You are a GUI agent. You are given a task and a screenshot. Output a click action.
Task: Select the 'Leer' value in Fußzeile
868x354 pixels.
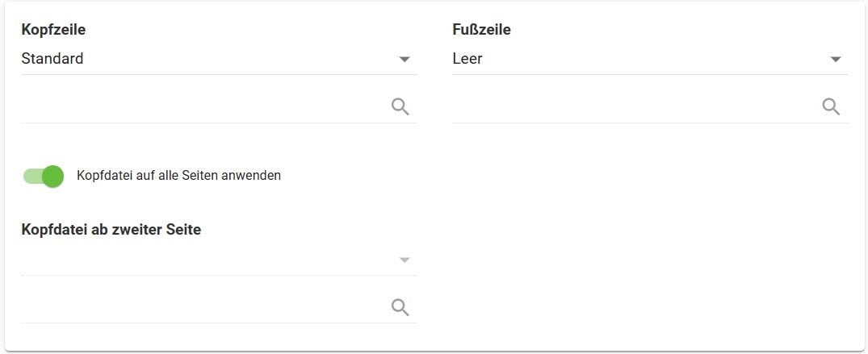coord(468,59)
